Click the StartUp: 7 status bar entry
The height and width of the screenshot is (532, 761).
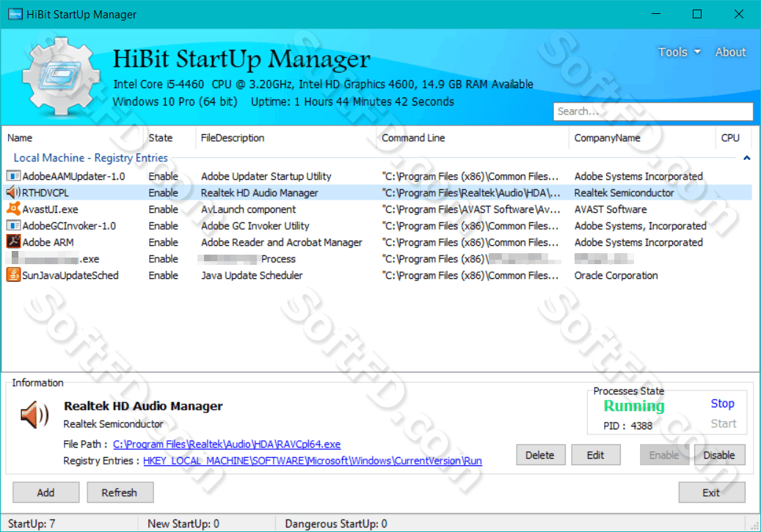point(32,524)
